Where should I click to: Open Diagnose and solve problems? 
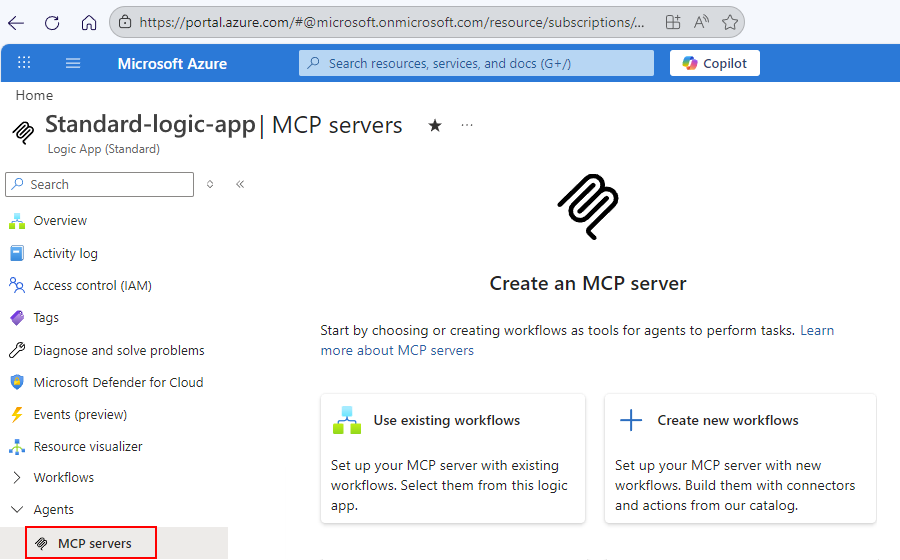click(119, 350)
